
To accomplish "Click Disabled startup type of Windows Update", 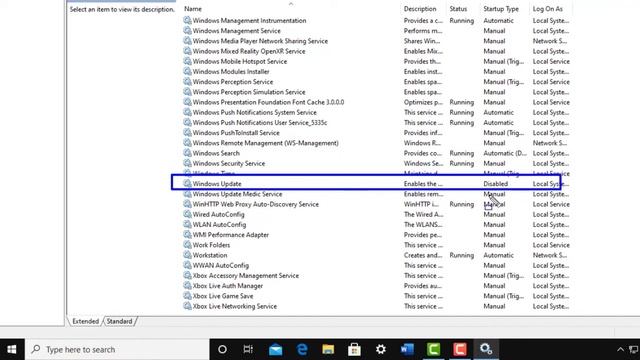I will (x=496, y=184).
